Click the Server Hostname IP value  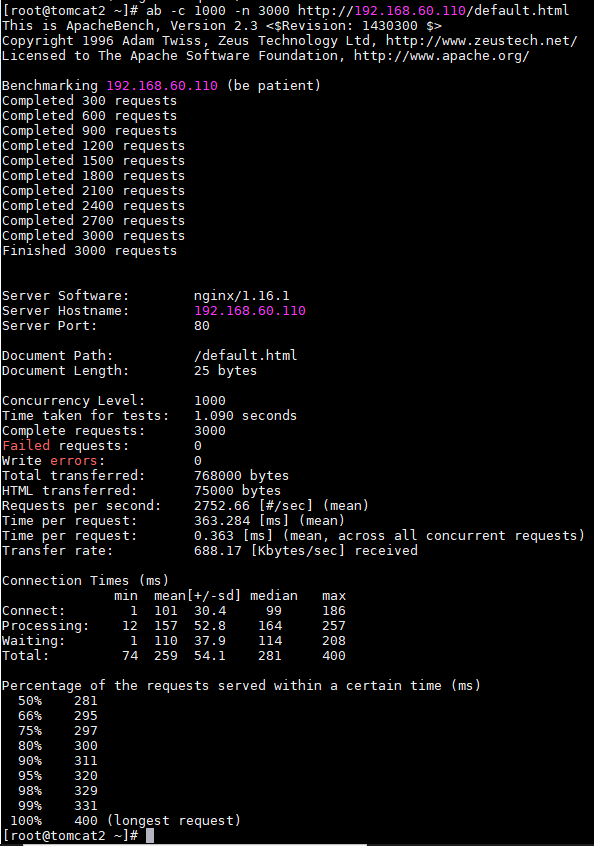250,310
